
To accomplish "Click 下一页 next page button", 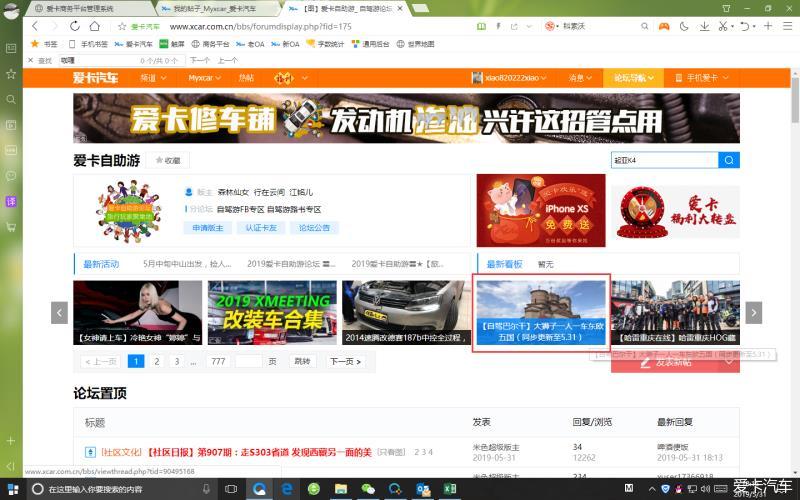I will [x=345, y=361].
